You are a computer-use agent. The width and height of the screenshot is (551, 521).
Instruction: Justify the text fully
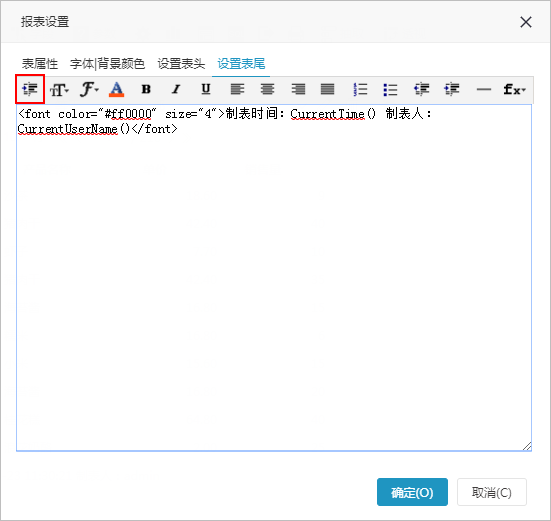[328, 89]
